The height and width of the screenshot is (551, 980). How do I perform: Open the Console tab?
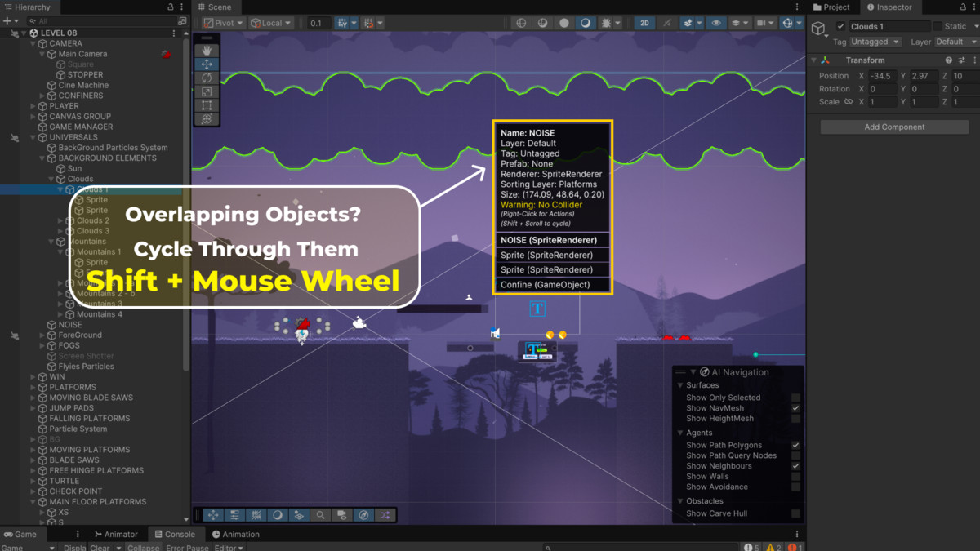tap(176, 533)
